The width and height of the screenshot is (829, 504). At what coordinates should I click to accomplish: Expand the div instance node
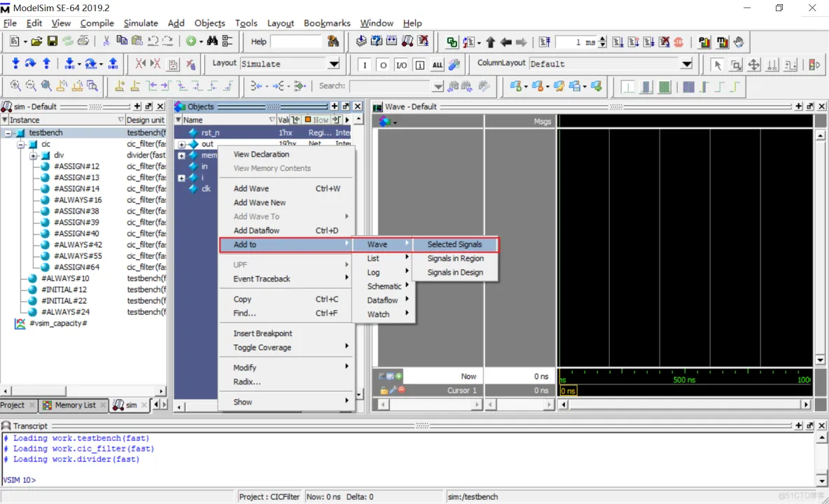point(34,155)
